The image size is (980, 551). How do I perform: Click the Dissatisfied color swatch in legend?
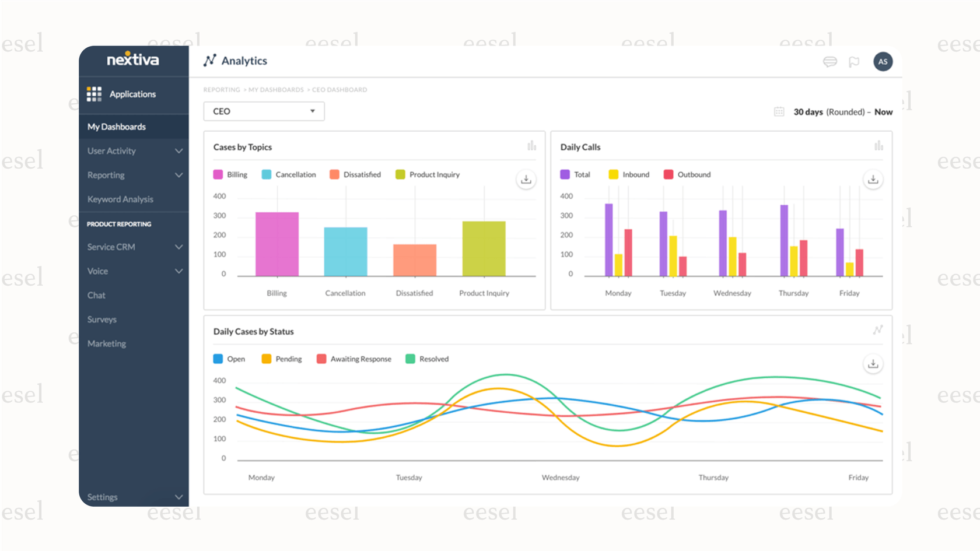(x=334, y=174)
